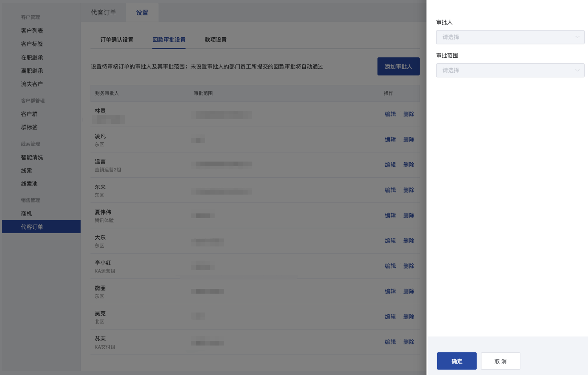Open the 设置 top tab

click(x=142, y=13)
